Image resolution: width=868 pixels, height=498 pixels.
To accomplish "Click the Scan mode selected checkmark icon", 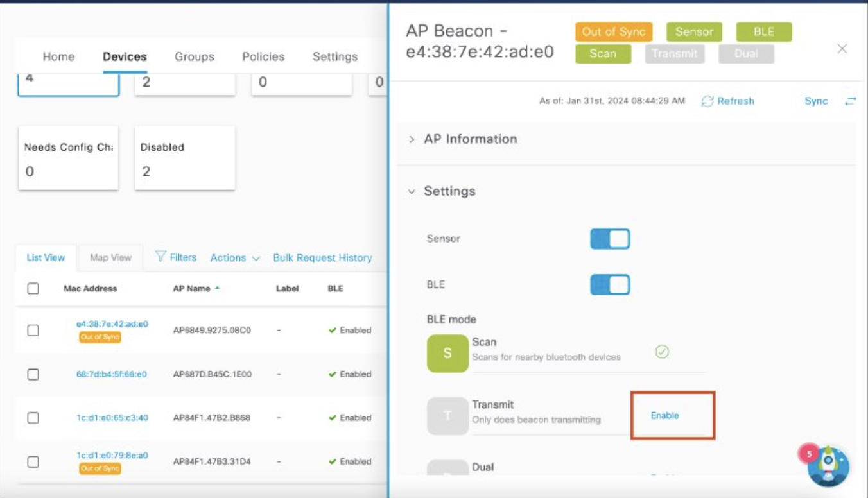I will 662,352.
